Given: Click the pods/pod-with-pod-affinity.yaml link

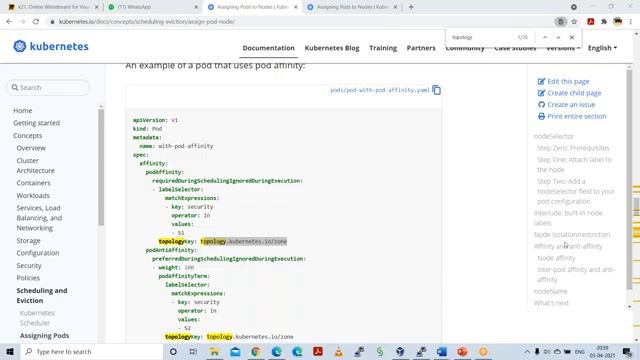Looking at the screenshot, I should click(x=380, y=90).
